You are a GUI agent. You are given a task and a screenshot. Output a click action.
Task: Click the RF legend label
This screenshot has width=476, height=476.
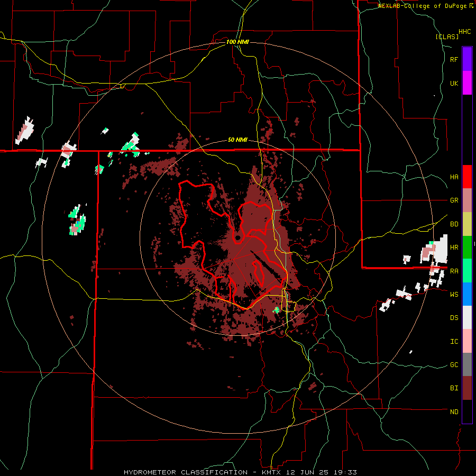point(454,60)
